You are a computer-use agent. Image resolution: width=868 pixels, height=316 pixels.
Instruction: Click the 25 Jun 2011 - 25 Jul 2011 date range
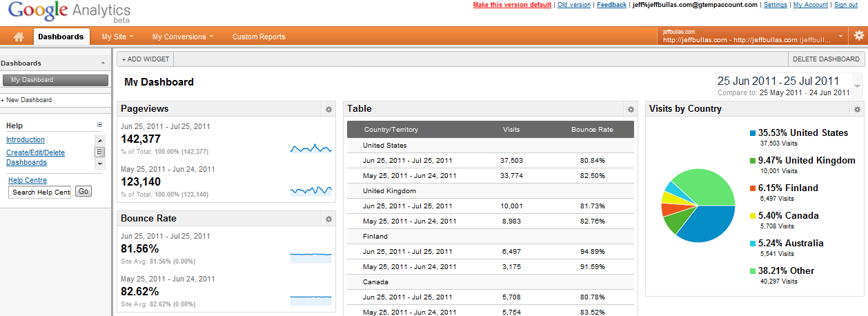pos(778,81)
